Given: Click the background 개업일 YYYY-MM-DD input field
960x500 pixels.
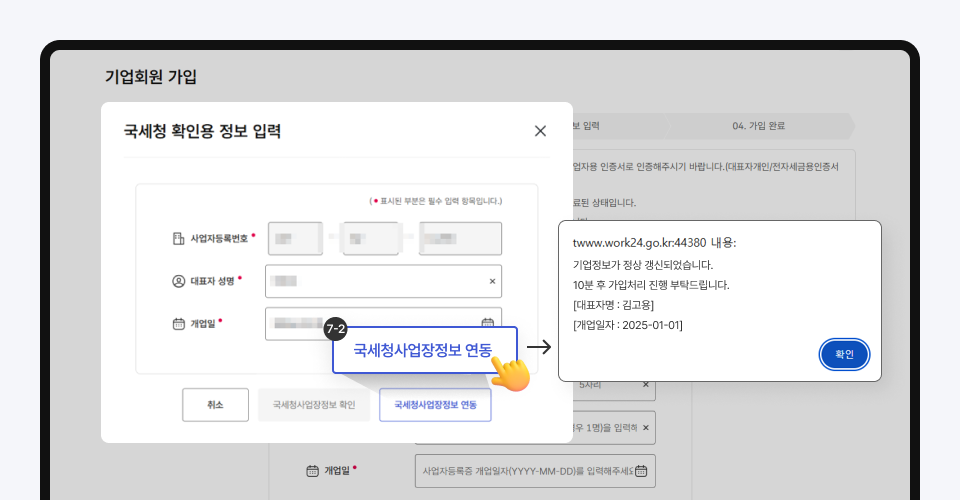Looking at the screenshot, I should click(525, 470).
